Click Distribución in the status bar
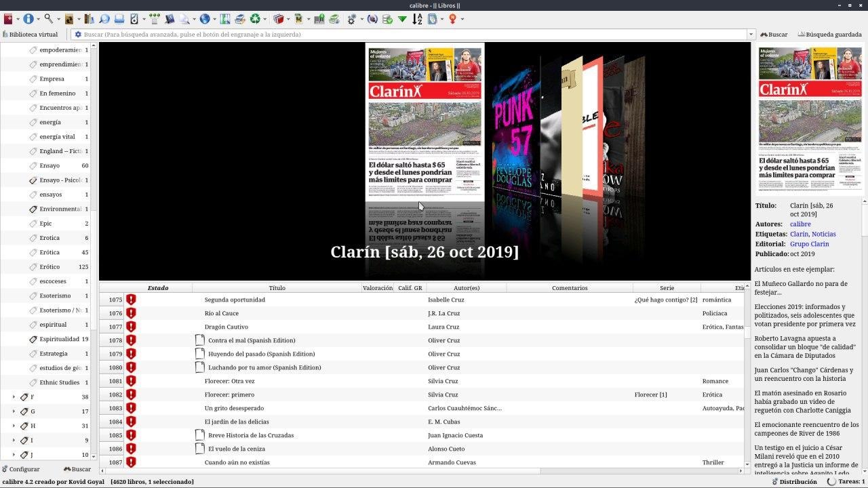This screenshot has height=488, width=868. coord(793,482)
